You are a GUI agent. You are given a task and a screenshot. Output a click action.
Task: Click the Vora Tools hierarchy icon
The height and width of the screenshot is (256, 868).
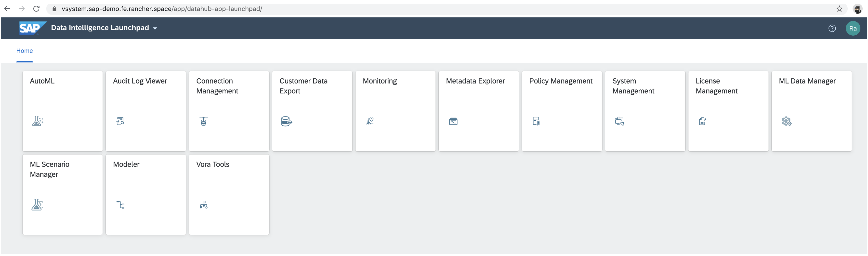pyautogui.click(x=204, y=205)
